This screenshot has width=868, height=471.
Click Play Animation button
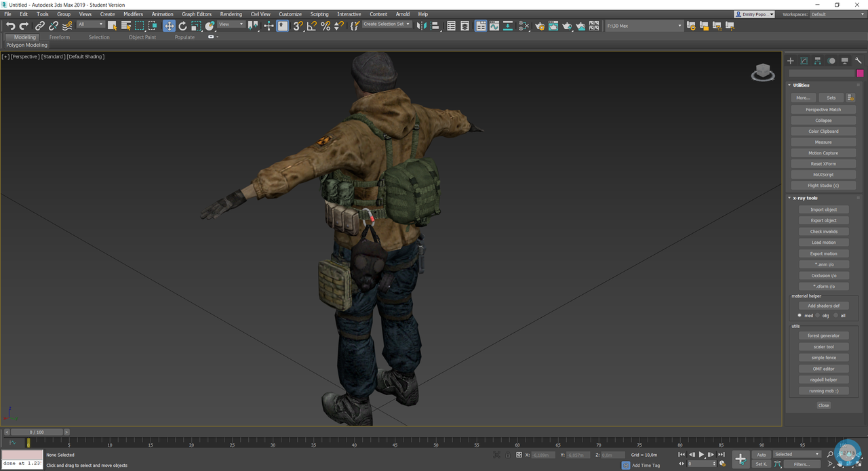[x=702, y=455]
